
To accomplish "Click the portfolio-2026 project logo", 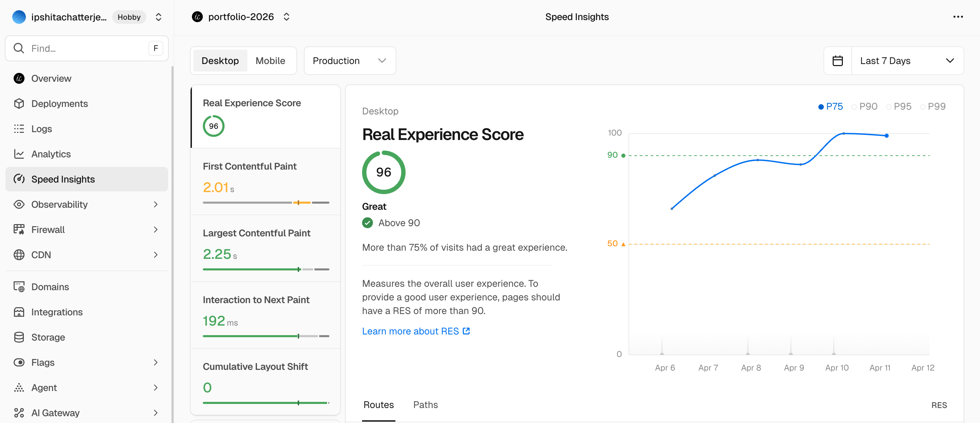I will 197,17.
